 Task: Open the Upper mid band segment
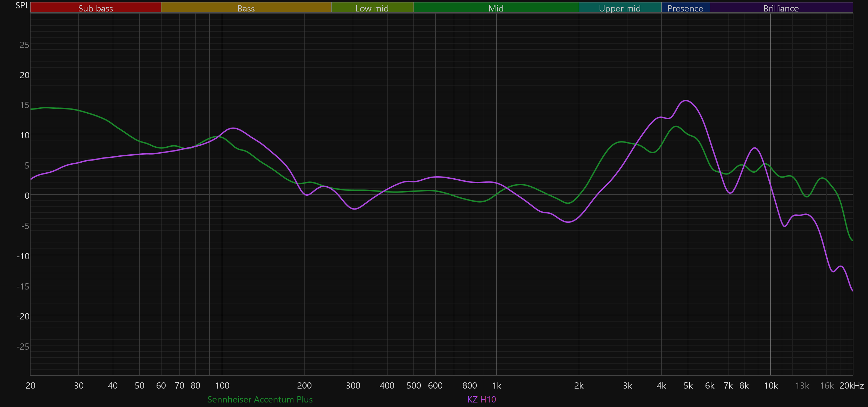pos(620,8)
